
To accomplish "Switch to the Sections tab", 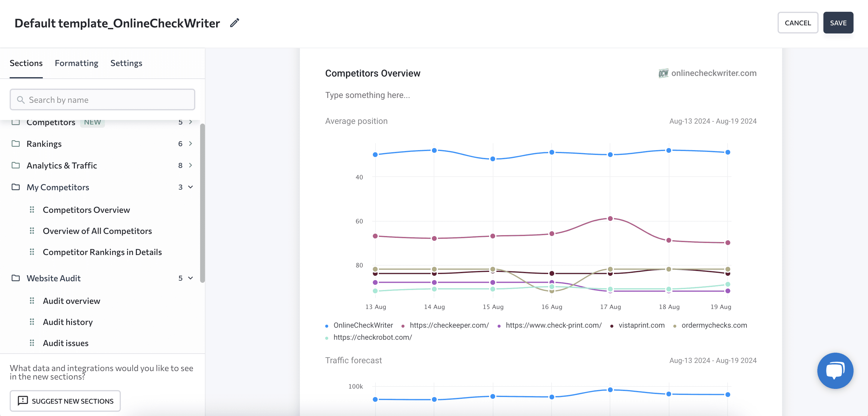I will point(26,63).
